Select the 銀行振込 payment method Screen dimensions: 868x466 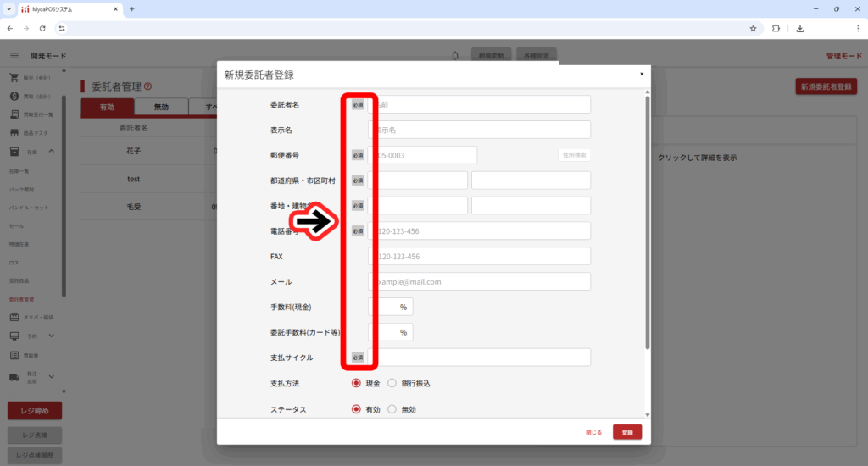(392, 383)
